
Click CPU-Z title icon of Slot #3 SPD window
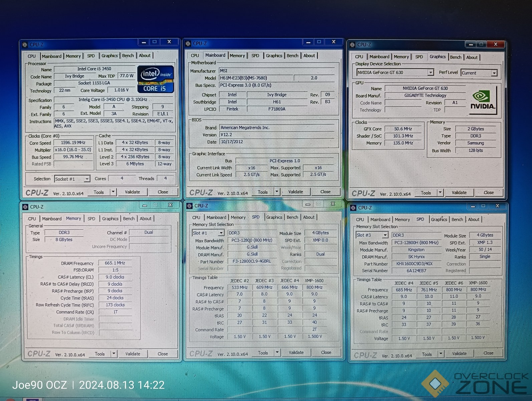[x=353, y=208]
